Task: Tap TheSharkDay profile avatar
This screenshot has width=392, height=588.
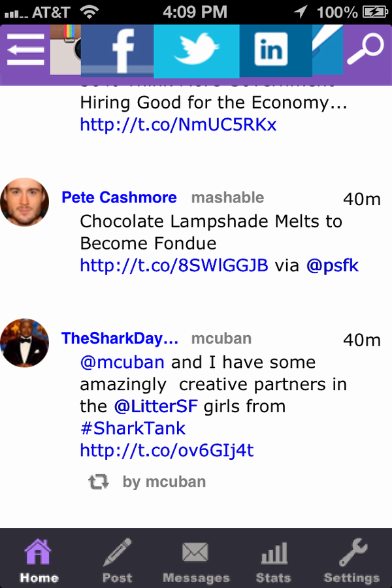Action: coord(25,343)
